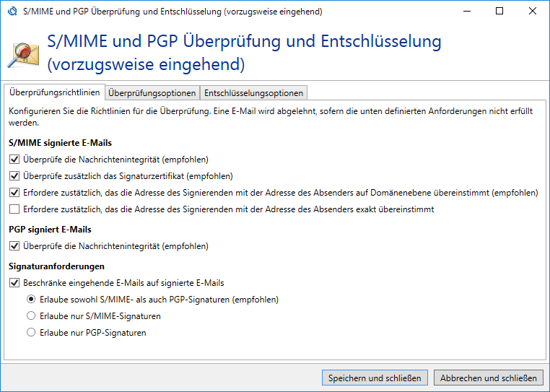Viewport: 550px width, 392px height.
Task: Click 'Abbrechen und schließen' button
Action: 489,378
